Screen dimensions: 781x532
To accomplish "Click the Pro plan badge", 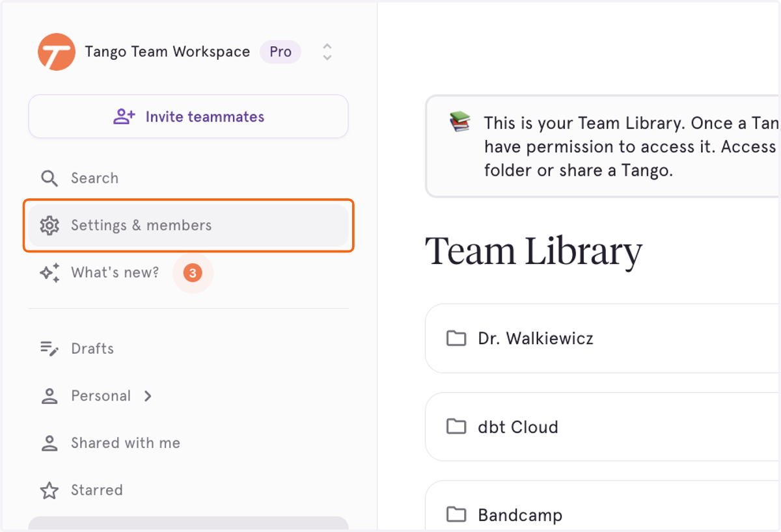I will 281,52.
